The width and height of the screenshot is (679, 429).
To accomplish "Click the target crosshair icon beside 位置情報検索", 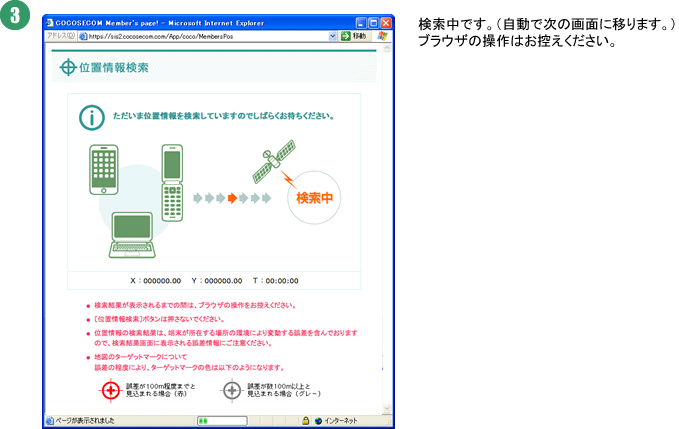I will tap(68, 67).
